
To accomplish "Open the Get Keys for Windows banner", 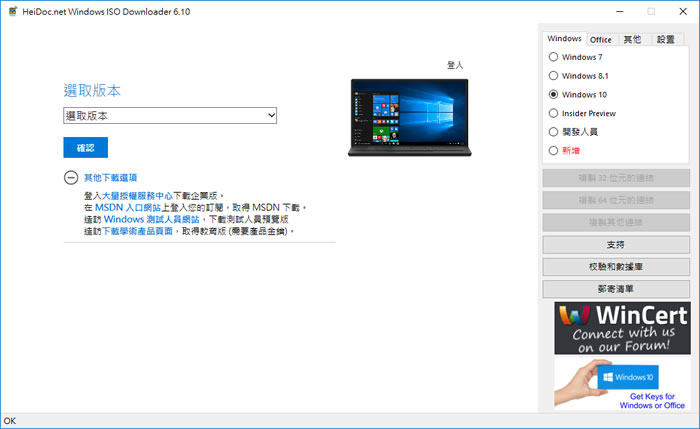I will pos(622,384).
